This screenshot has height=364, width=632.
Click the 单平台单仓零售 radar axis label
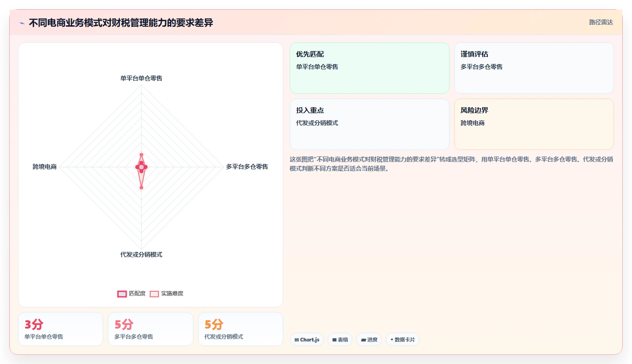coord(141,78)
